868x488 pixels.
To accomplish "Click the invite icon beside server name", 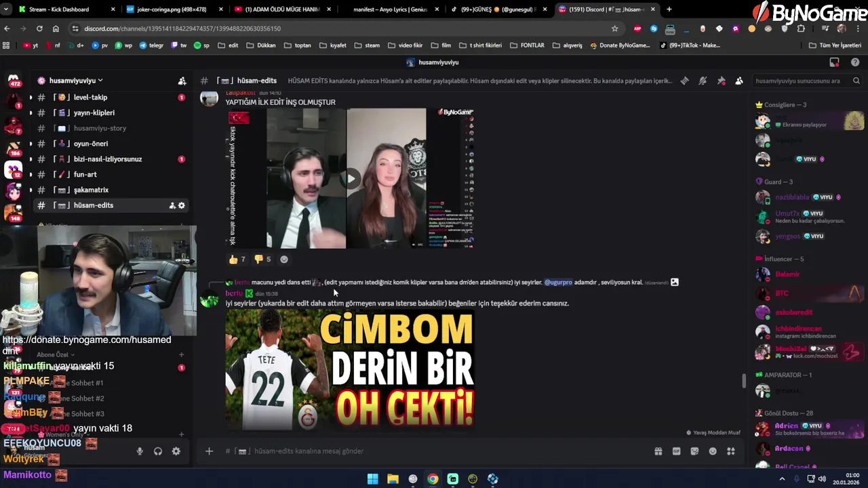I will pos(182,81).
